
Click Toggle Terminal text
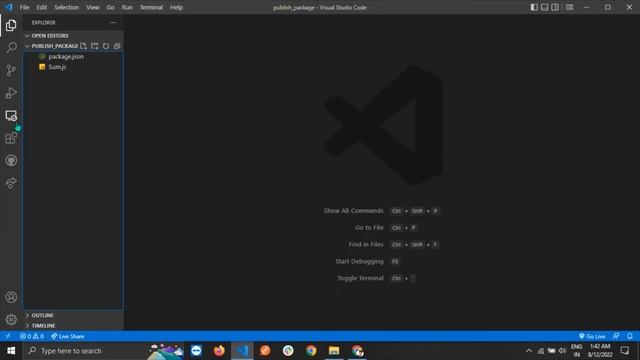click(360, 278)
